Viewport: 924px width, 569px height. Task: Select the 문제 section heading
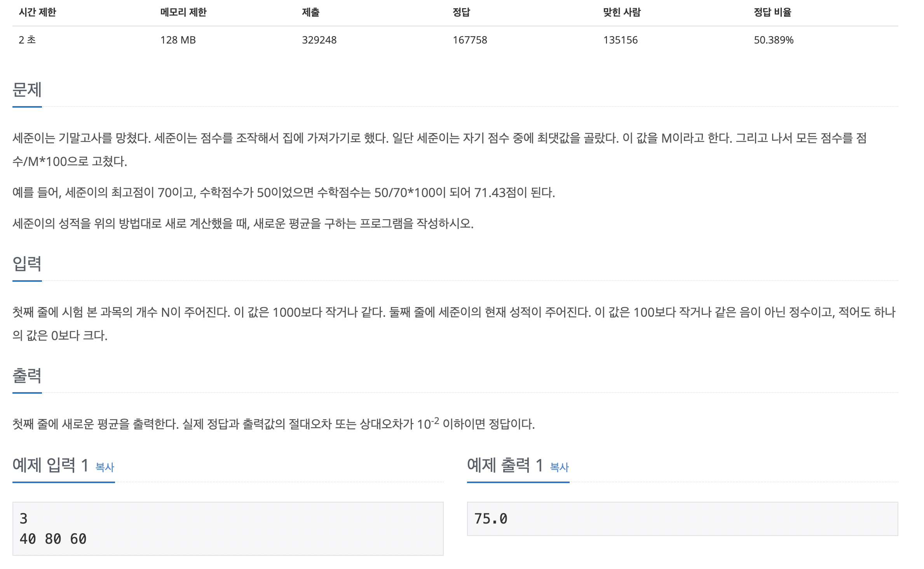[x=27, y=90]
